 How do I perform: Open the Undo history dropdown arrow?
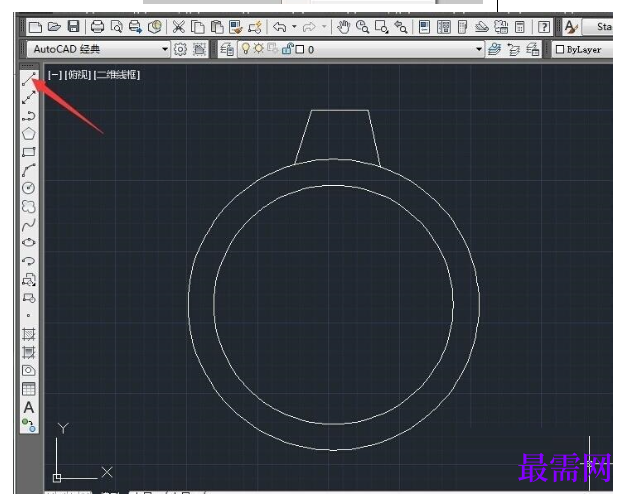[x=294, y=27]
